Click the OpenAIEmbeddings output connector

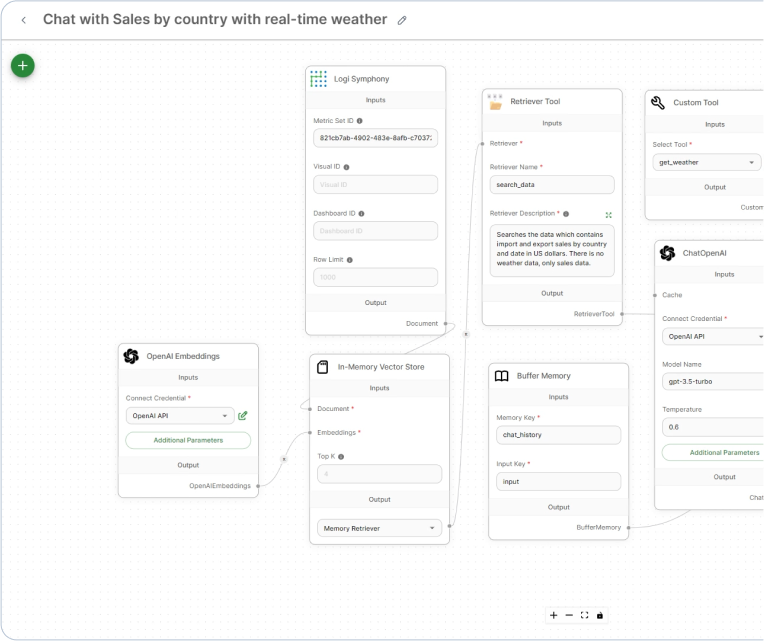coord(258,486)
